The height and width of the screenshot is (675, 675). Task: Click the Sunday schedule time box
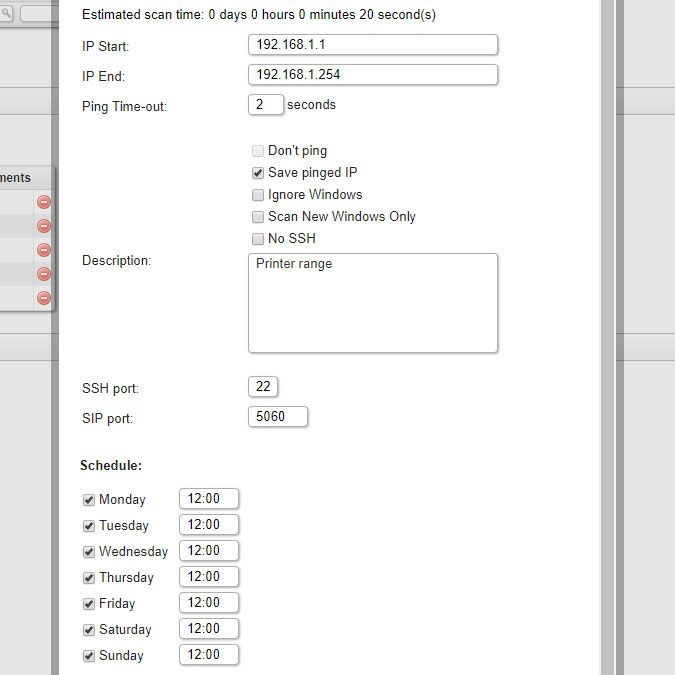pyautogui.click(x=209, y=655)
